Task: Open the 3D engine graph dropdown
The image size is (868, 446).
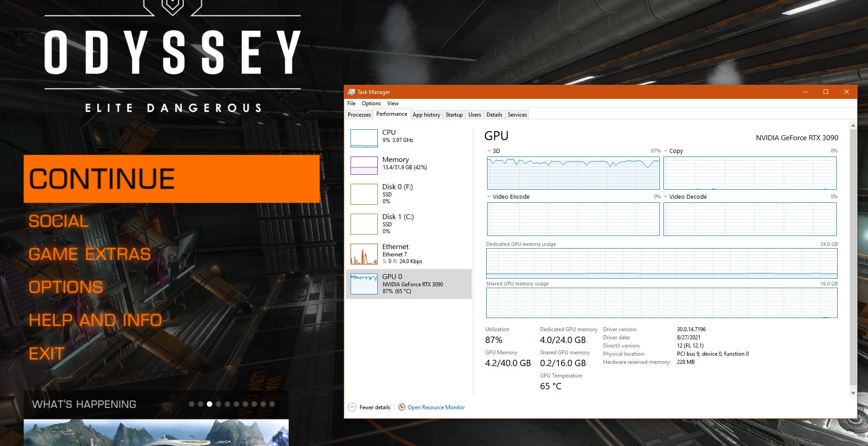Action: (x=489, y=151)
